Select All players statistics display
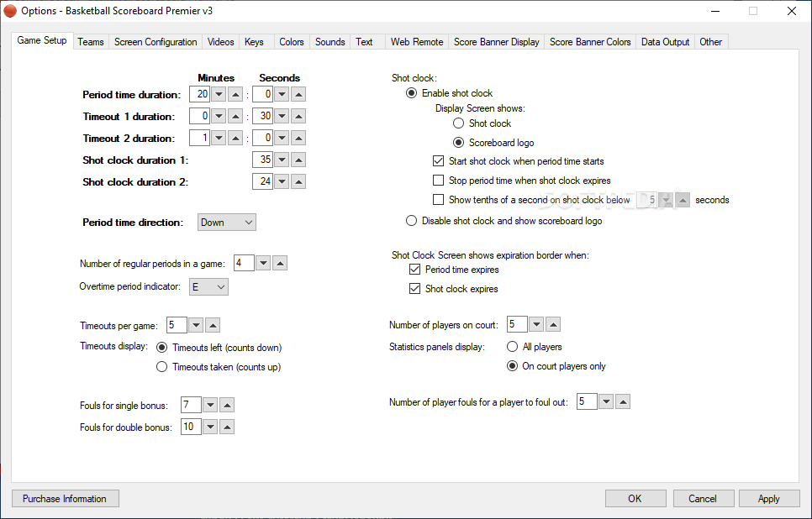Viewport: 812px width, 519px height. pyautogui.click(x=512, y=347)
